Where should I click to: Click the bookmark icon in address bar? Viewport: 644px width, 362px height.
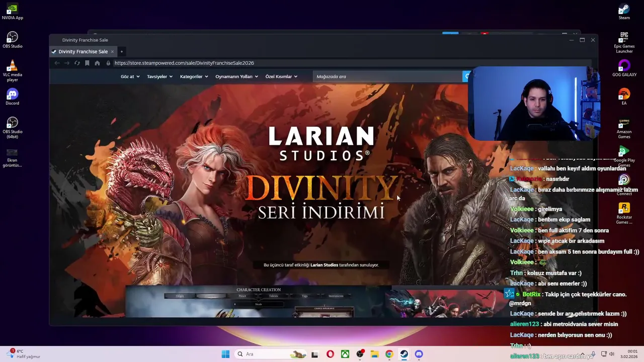point(87,63)
